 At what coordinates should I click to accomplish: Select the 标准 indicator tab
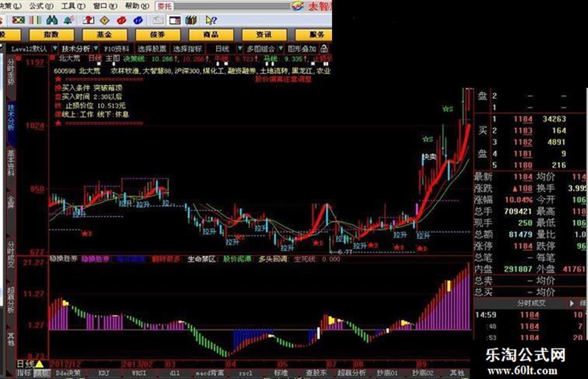point(281,373)
